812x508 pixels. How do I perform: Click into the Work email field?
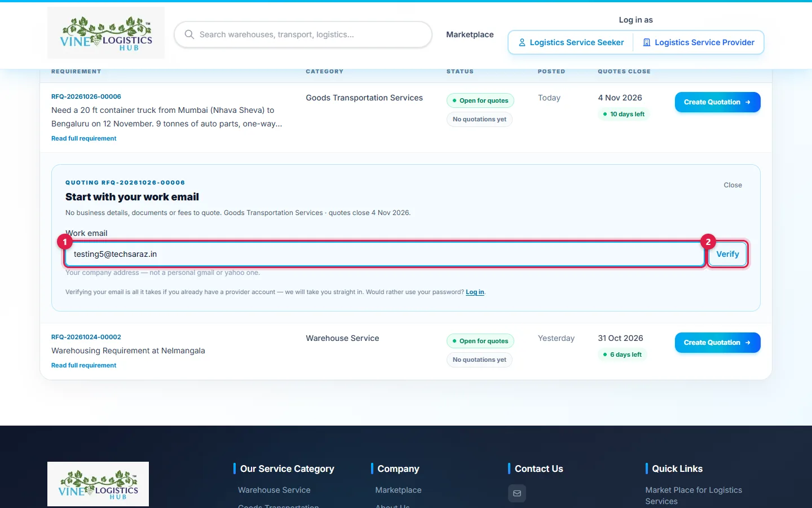coord(385,254)
